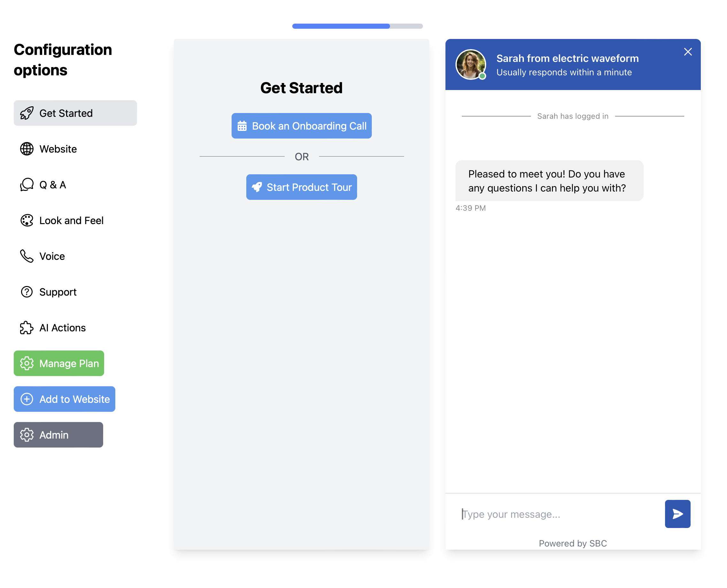Click the Powered by SBC link
Image resolution: width=727 pixels, height=588 pixels.
(573, 543)
